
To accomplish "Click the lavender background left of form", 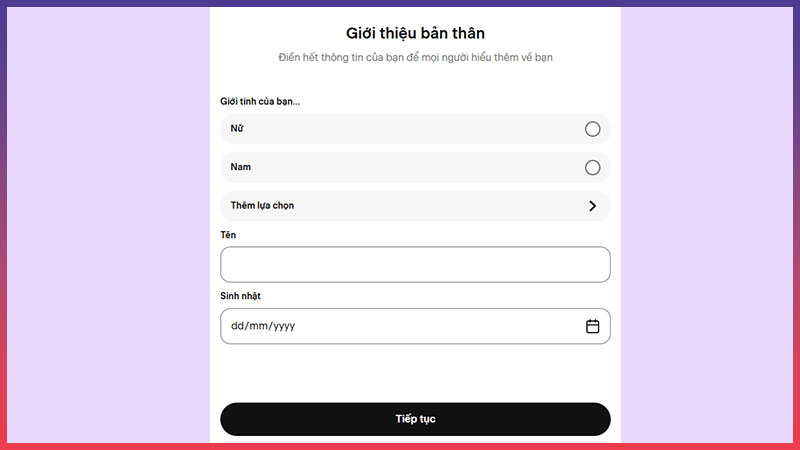I will pyautogui.click(x=108, y=224).
